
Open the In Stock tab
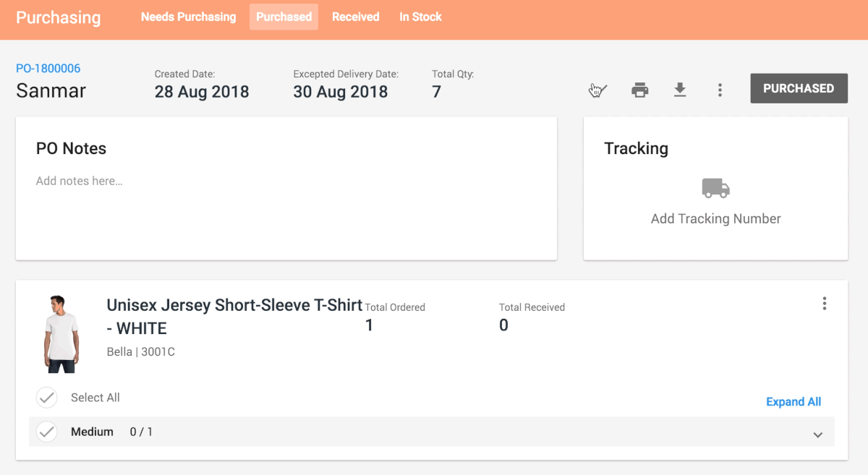tap(420, 17)
